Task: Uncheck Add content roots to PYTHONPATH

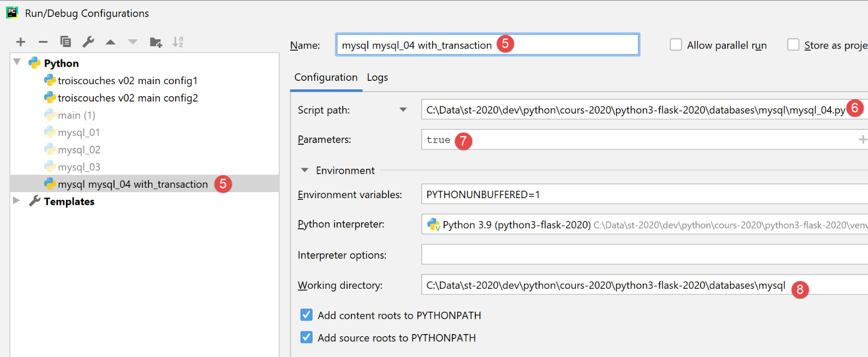Action: click(x=307, y=315)
